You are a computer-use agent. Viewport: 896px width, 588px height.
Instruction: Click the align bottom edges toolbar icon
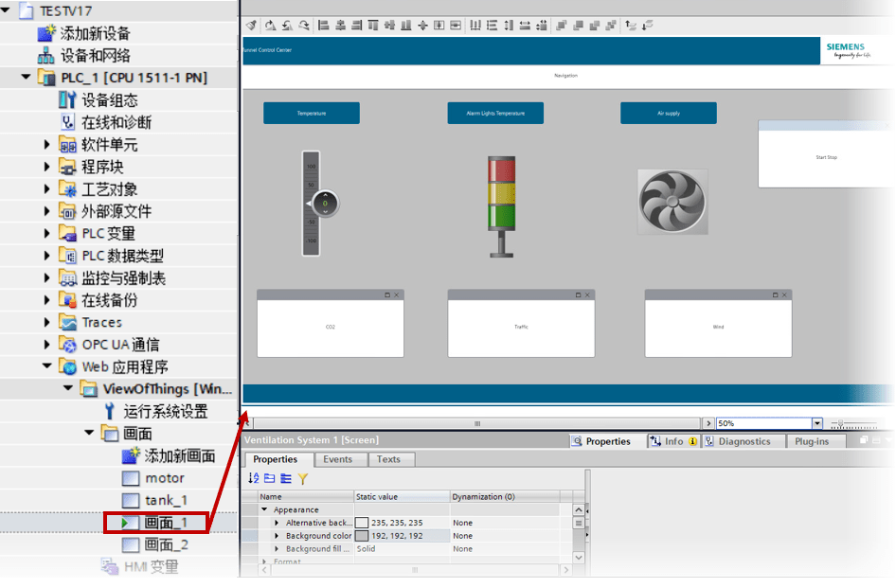(x=405, y=26)
